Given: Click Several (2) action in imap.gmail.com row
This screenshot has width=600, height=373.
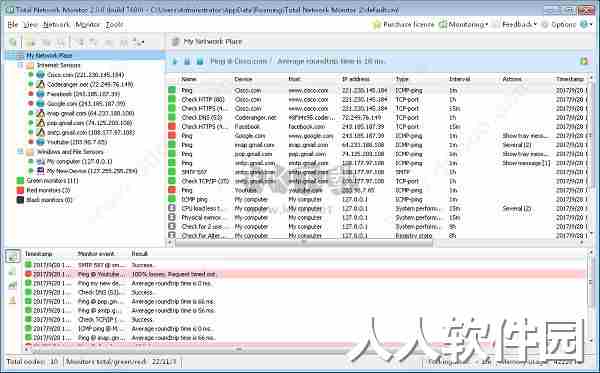Looking at the screenshot, I should pos(517,145).
